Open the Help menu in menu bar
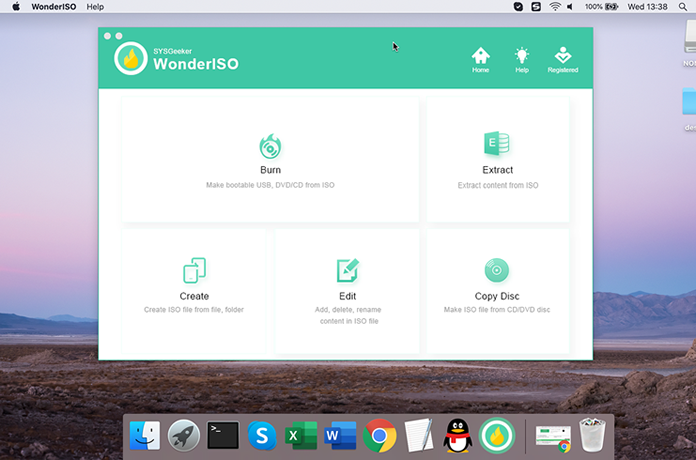 [x=95, y=7]
